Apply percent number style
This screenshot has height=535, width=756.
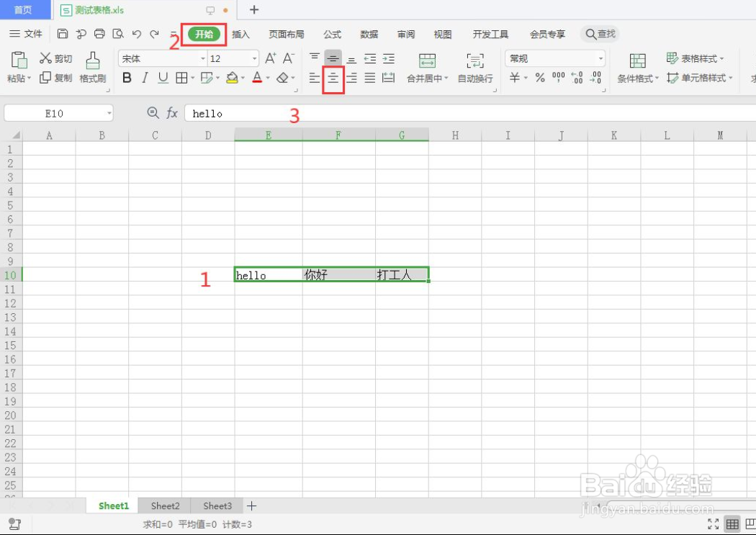coord(539,77)
